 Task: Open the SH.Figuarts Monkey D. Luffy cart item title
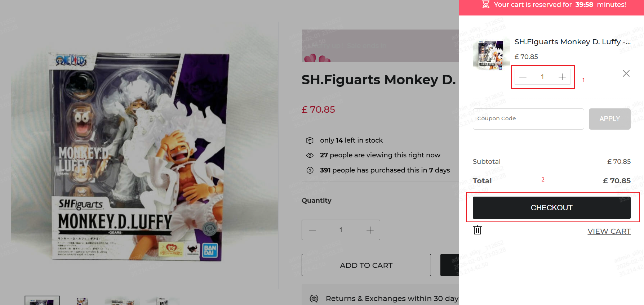coord(572,42)
